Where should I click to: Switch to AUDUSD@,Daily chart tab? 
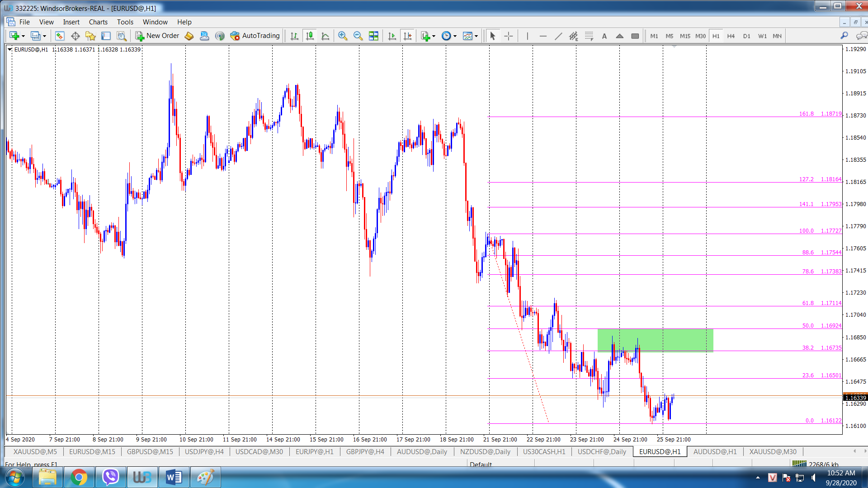pyautogui.click(x=422, y=451)
